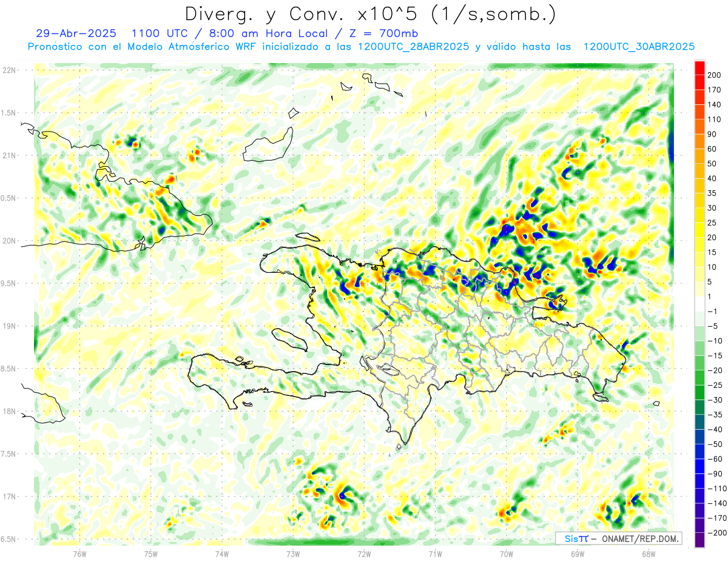
Task: Click the "140" colorbar value
Action: [x=715, y=104]
